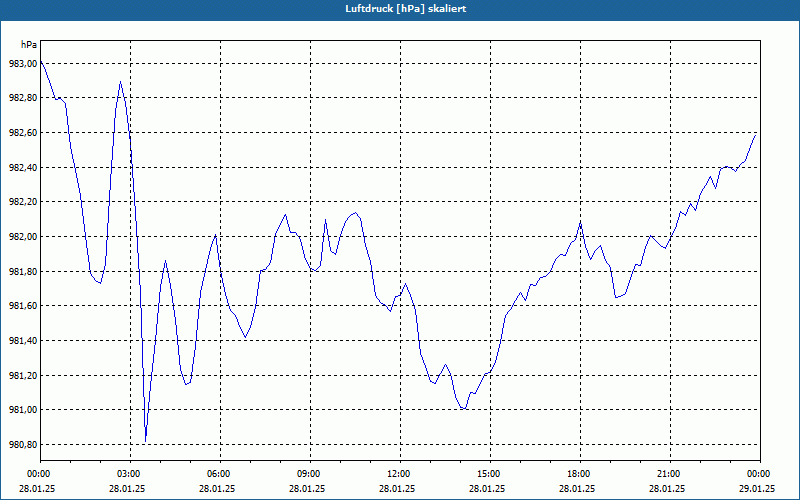The height and width of the screenshot is (500, 800).
Task: Select the y-axis value 982,60
Action: (22, 133)
